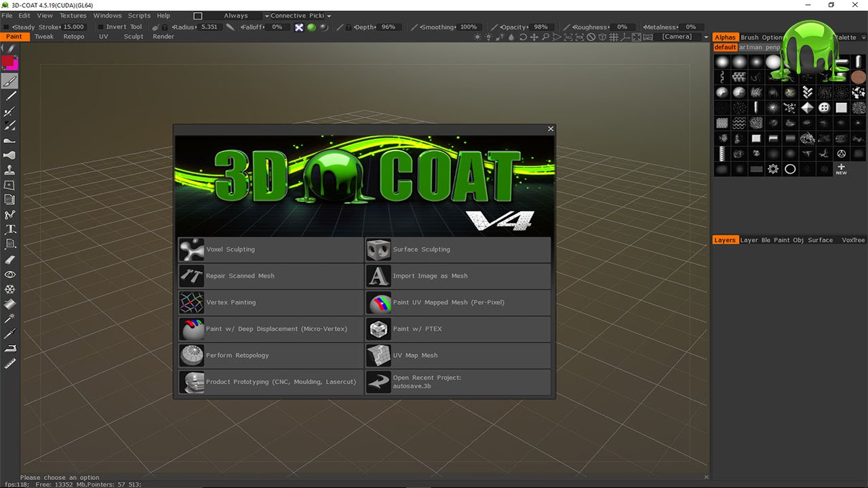868x488 pixels.
Task: Choose Import Image as Mesh
Action: [458, 276]
